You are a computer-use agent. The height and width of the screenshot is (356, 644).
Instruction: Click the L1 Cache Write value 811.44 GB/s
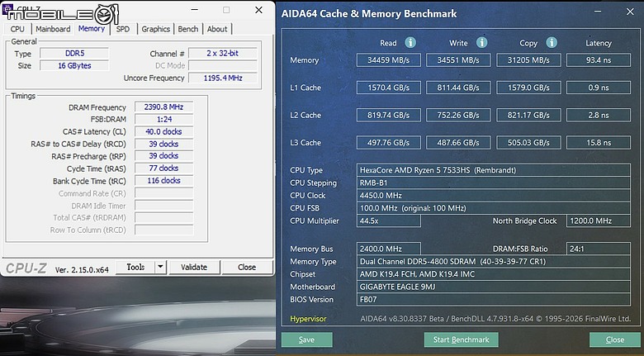(x=458, y=88)
